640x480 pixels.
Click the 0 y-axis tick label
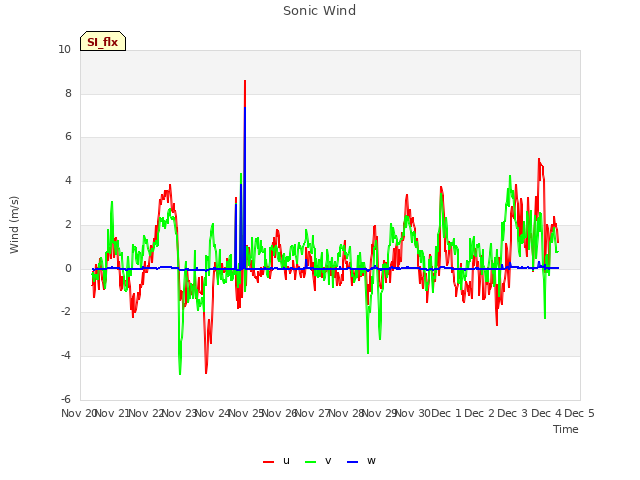(68, 269)
